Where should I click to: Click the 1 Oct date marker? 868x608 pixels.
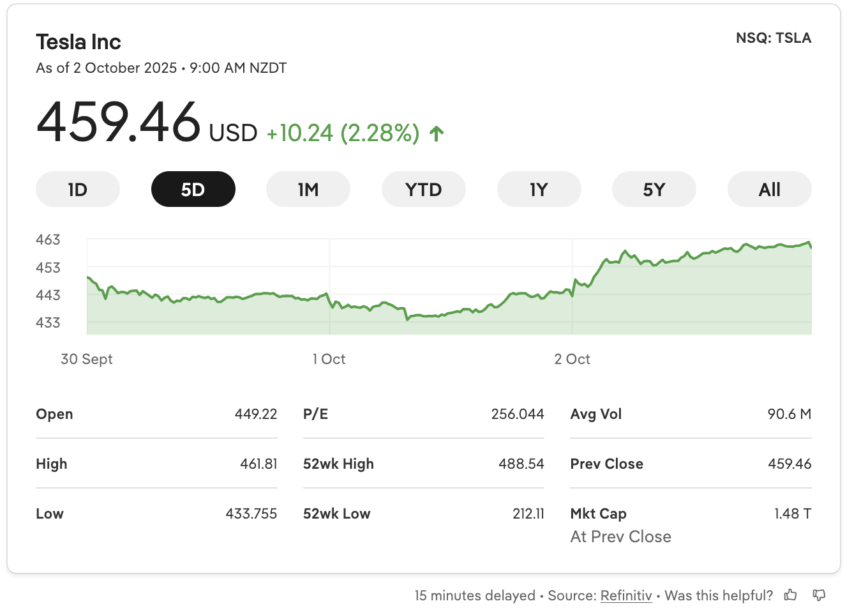pyautogui.click(x=329, y=359)
